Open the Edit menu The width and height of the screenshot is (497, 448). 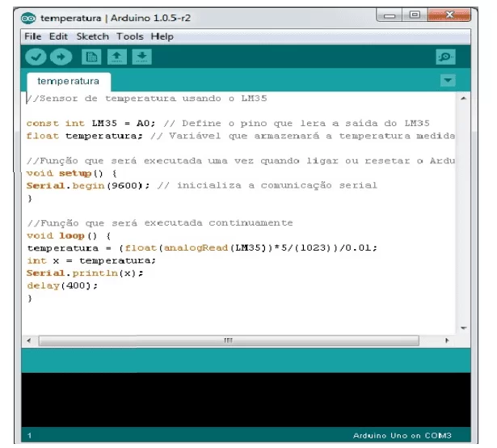pos(58,36)
